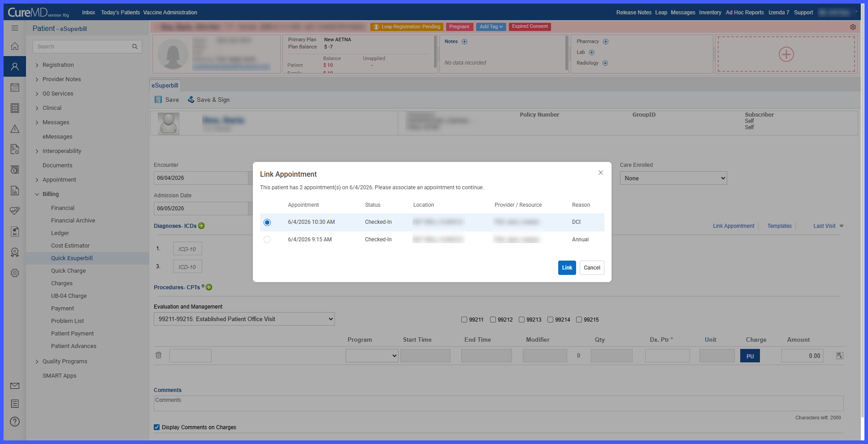Check the 99215 checkbox

click(x=579, y=320)
